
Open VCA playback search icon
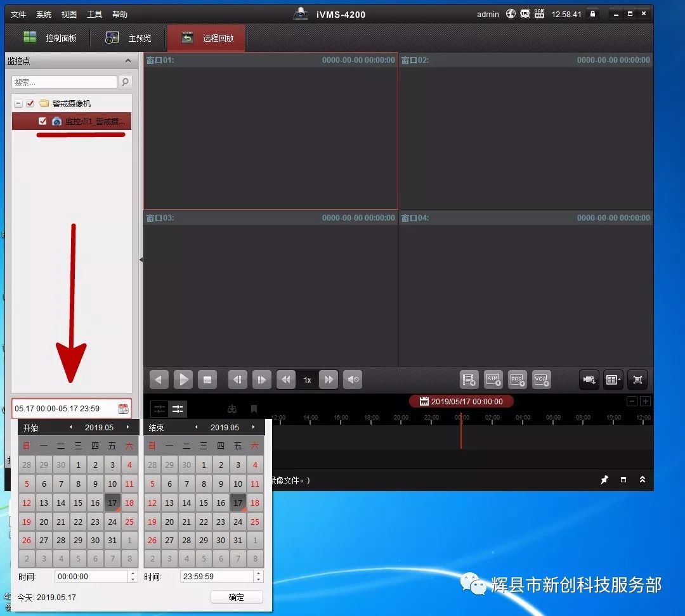[541, 380]
